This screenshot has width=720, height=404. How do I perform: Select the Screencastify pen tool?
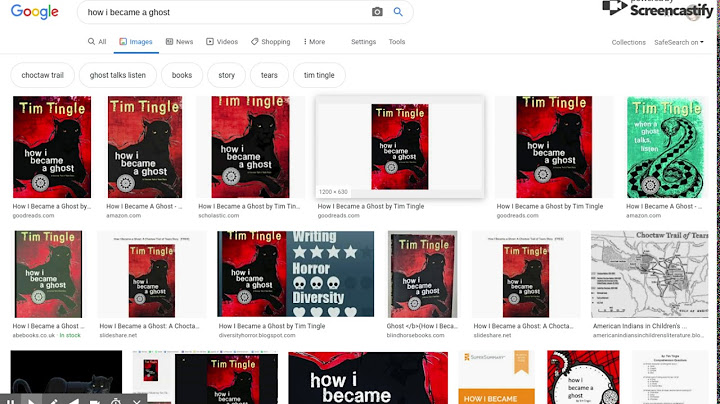(x=53, y=401)
